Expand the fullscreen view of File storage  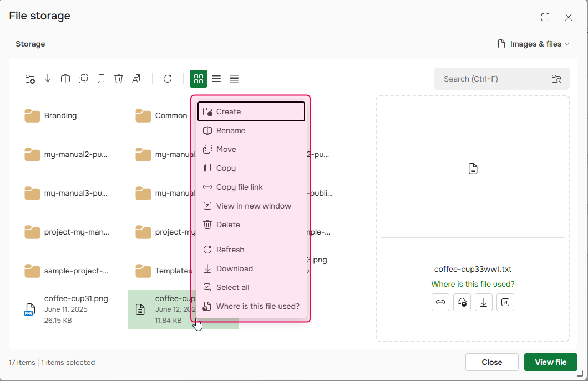tap(545, 17)
